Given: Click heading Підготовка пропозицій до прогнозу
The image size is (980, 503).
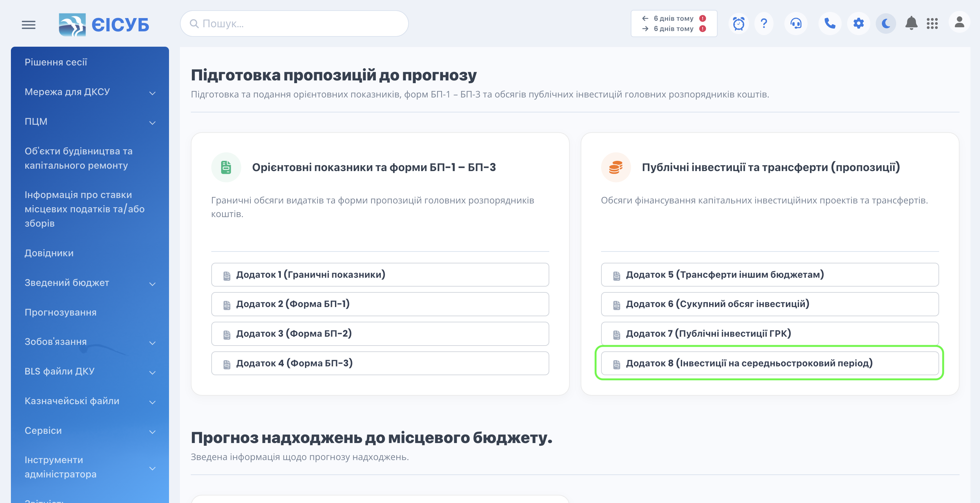Looking at the screenshot, I should point(334,75).
